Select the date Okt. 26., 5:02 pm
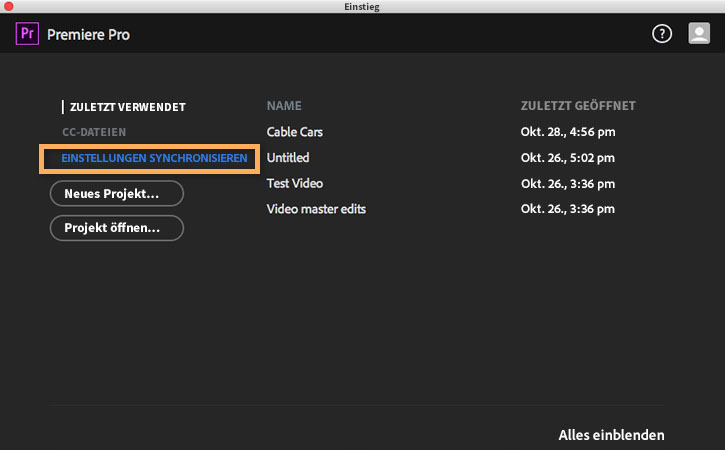Viewport: 725px width, 450px height. tap(568, 158)
